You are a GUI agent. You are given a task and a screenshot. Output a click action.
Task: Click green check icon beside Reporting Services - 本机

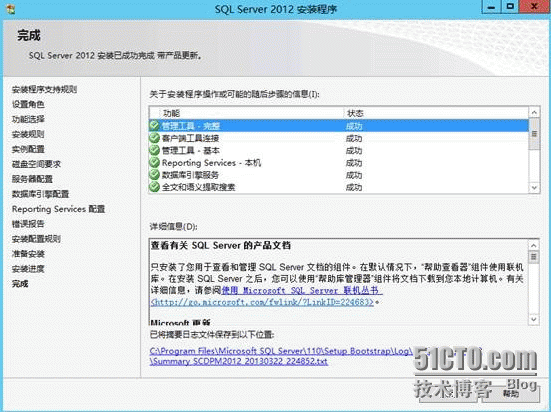click(154, 162)
